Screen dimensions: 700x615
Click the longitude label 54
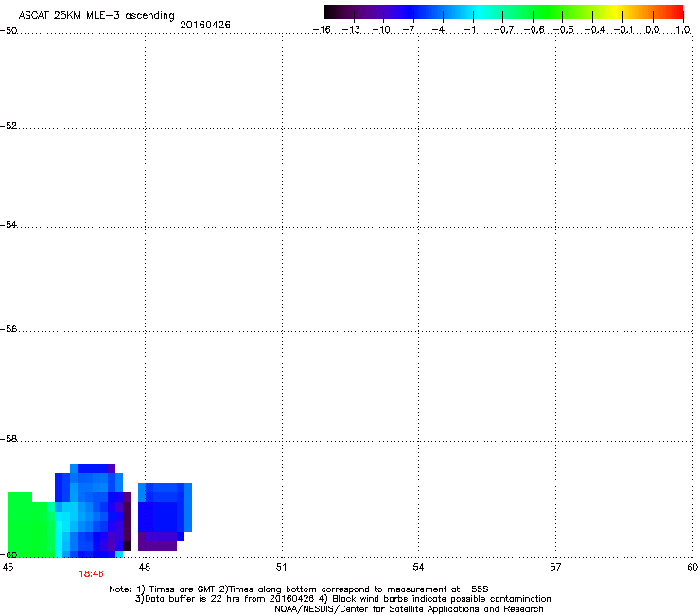pos(418,567)
